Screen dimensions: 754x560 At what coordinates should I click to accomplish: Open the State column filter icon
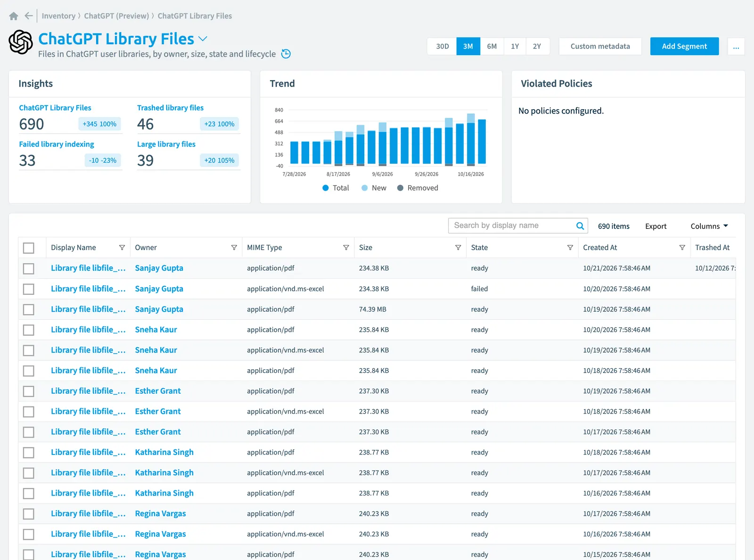pos(570,248)
